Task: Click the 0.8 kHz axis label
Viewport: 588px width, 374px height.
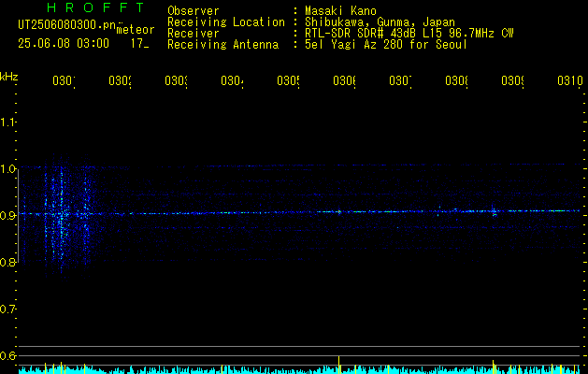Action: (x=7, y=262)
